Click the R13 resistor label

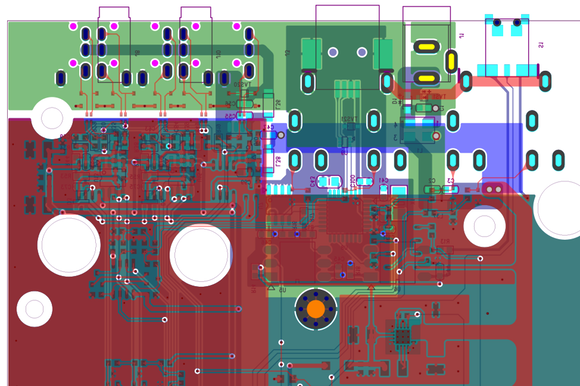tap(445, 241)
